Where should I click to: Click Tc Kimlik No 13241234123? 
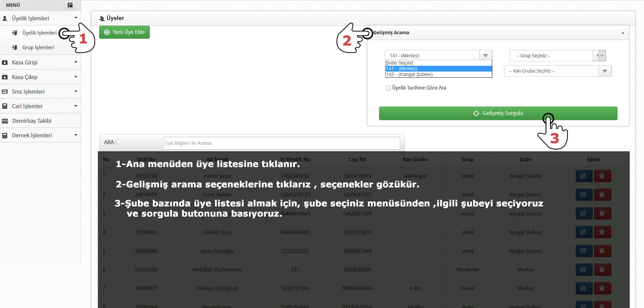coord(295,195)
